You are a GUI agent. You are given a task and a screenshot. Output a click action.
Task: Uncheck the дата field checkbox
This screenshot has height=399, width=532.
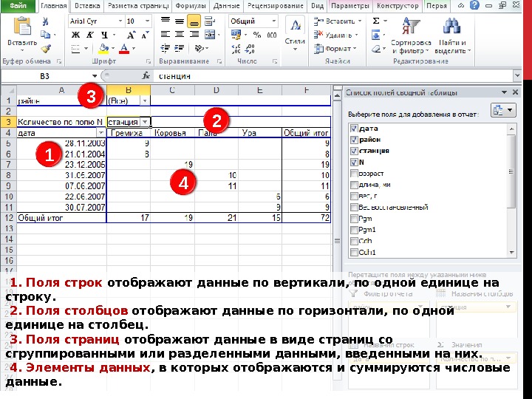[353, 129]
